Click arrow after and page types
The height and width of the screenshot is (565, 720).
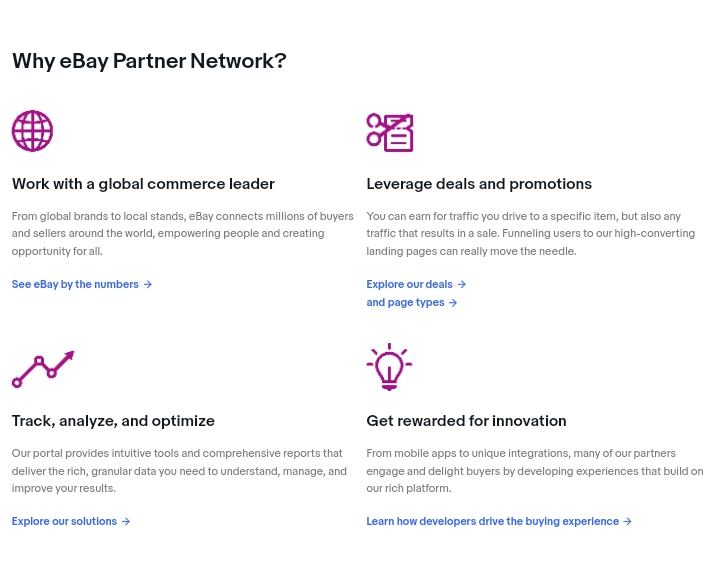pos(453,303)
